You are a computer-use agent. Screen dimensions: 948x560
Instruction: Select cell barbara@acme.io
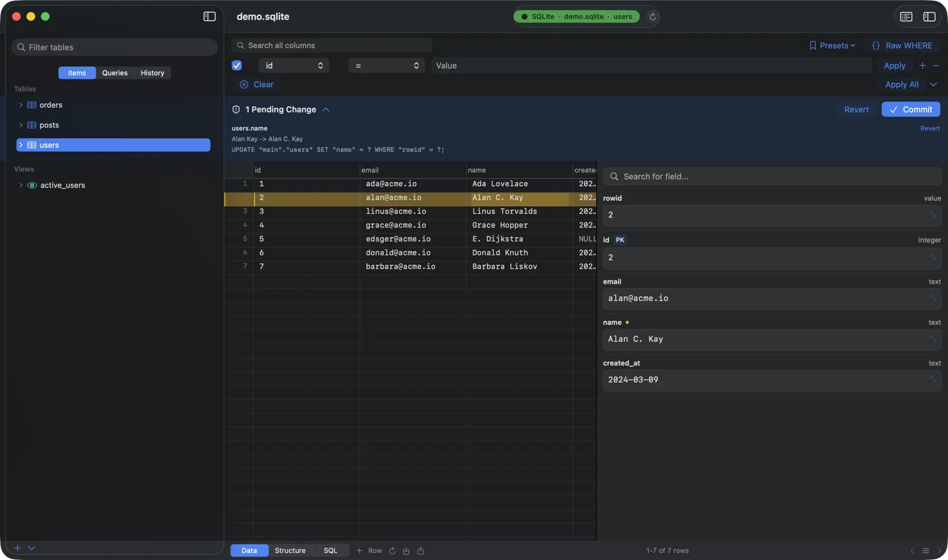pos(413,267)
